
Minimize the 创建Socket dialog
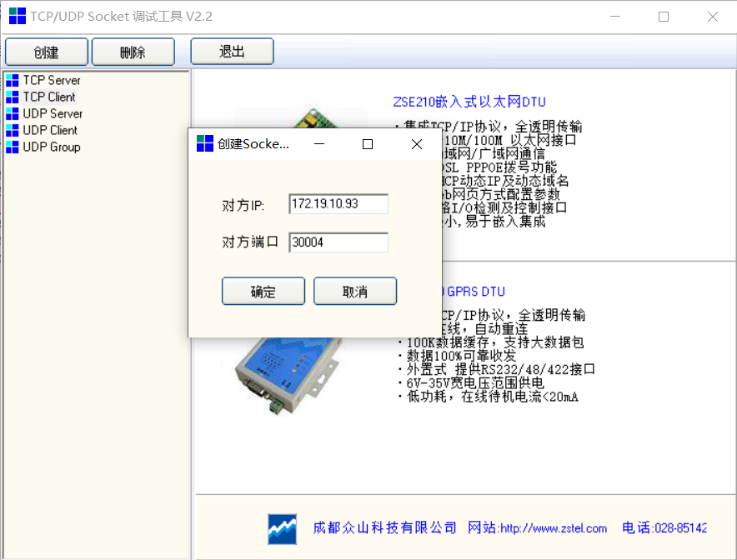click(x=319, y=144)
